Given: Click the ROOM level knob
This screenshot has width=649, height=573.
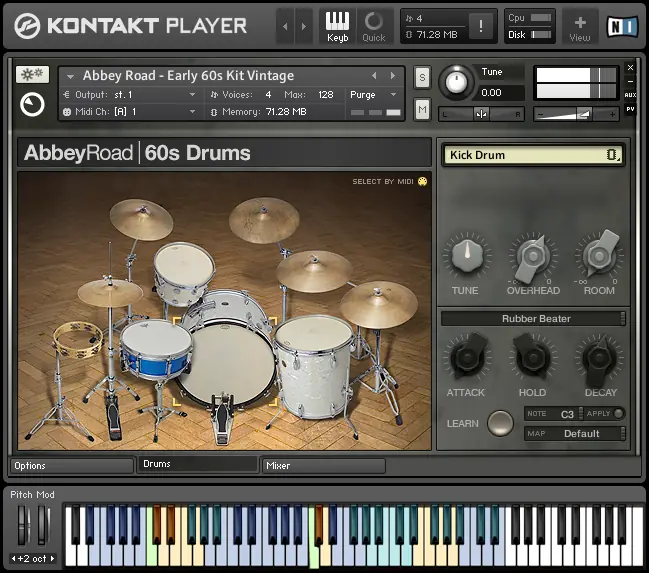Looking at the screenshot, I should coord(599,255).
